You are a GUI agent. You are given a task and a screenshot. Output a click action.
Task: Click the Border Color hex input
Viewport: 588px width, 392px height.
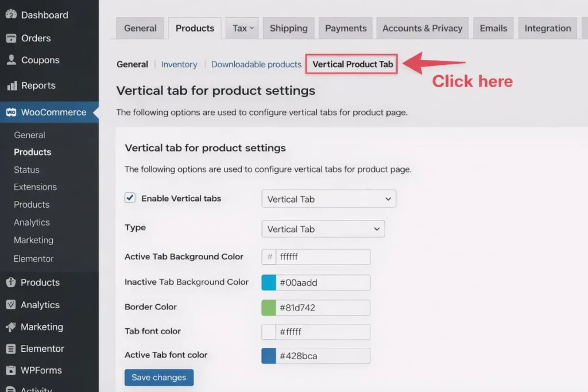323,307
